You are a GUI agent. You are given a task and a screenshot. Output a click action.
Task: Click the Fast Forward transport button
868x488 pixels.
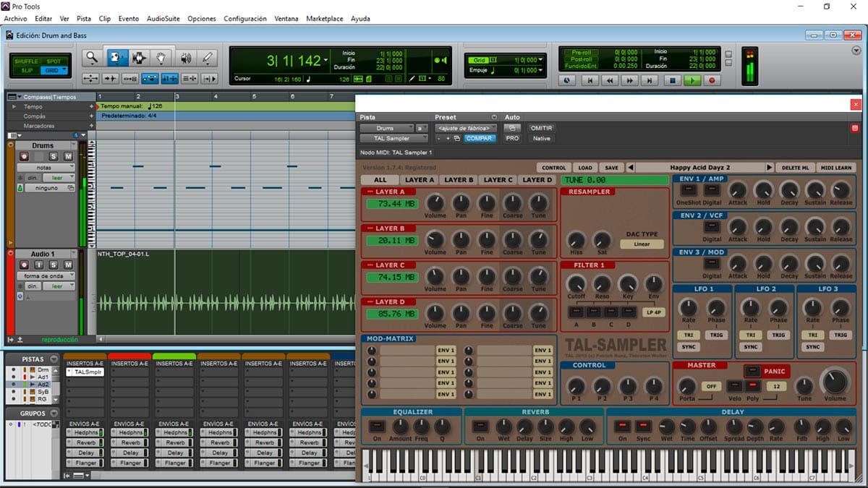pos(630,81)
